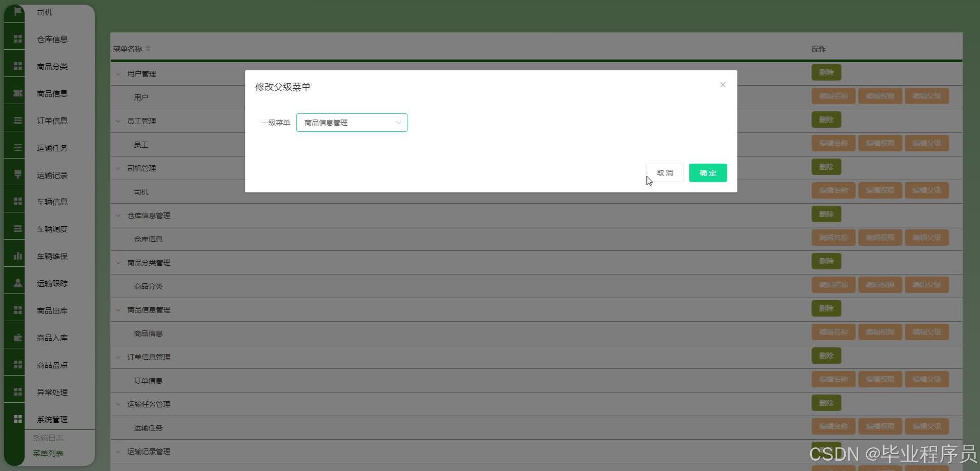Click 删除 for the 运输任务管理 row
Viewport: 980px width, 471px height.
826,403
